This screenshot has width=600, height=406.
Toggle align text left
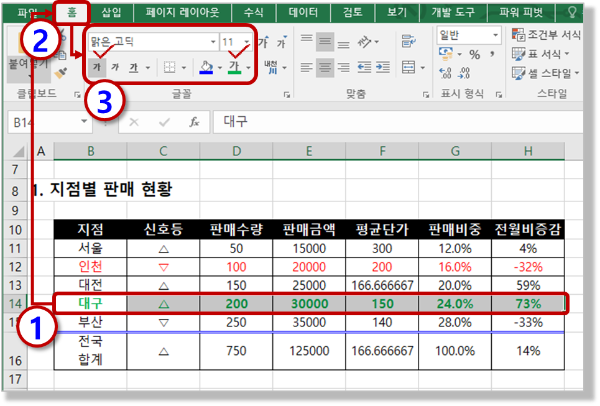307,68
